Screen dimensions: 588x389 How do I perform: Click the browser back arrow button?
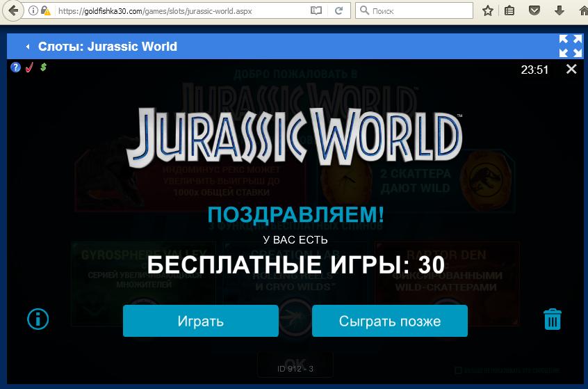tap(13, 11)
